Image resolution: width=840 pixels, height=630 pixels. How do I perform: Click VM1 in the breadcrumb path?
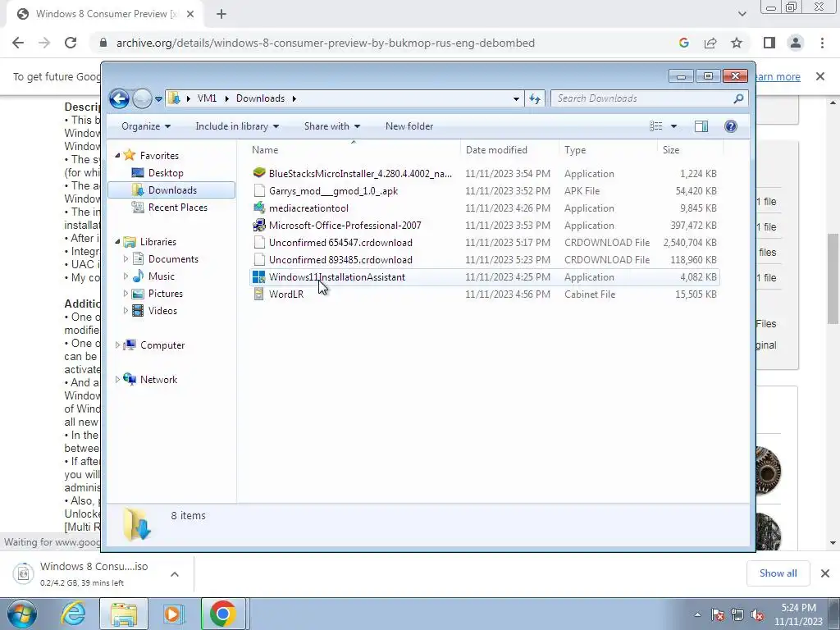207,98
